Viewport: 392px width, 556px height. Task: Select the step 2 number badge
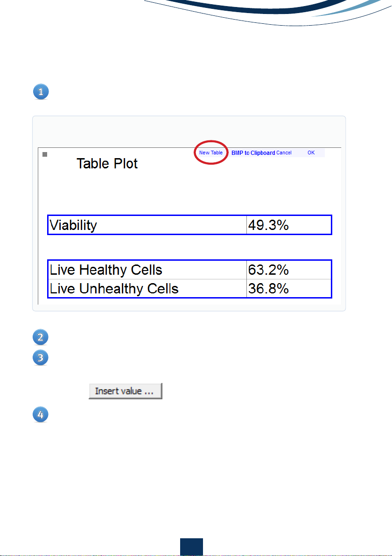point(41,337)
